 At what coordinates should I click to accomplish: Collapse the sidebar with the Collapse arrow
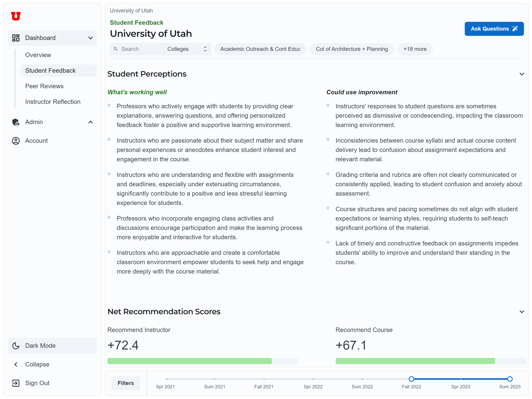[16, 364]
